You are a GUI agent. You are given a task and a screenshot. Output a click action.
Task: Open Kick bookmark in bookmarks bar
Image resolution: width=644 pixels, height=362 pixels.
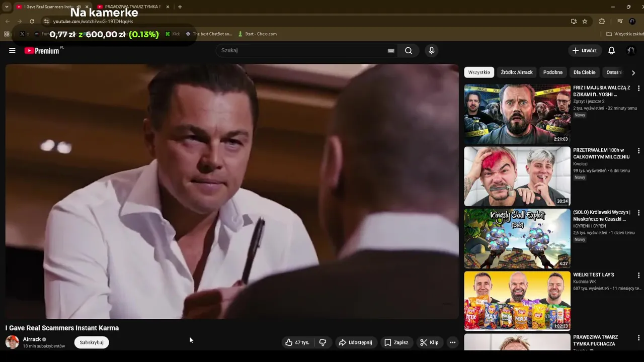coord(173,34)
